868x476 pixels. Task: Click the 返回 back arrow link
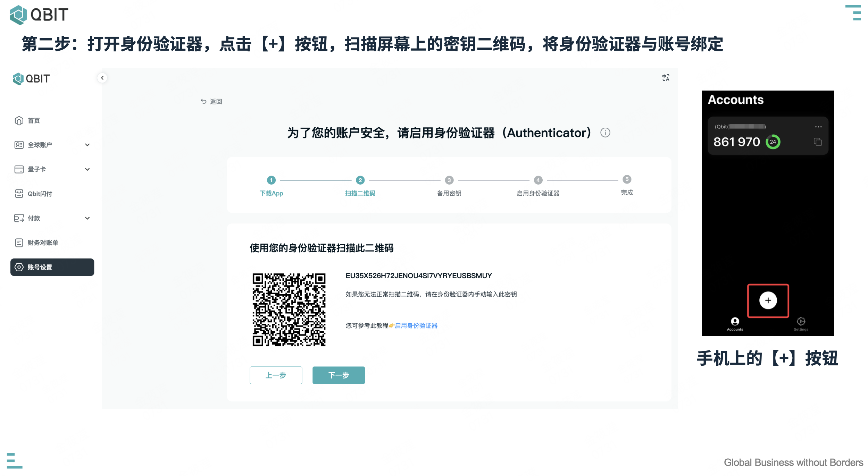click(211, 101)
